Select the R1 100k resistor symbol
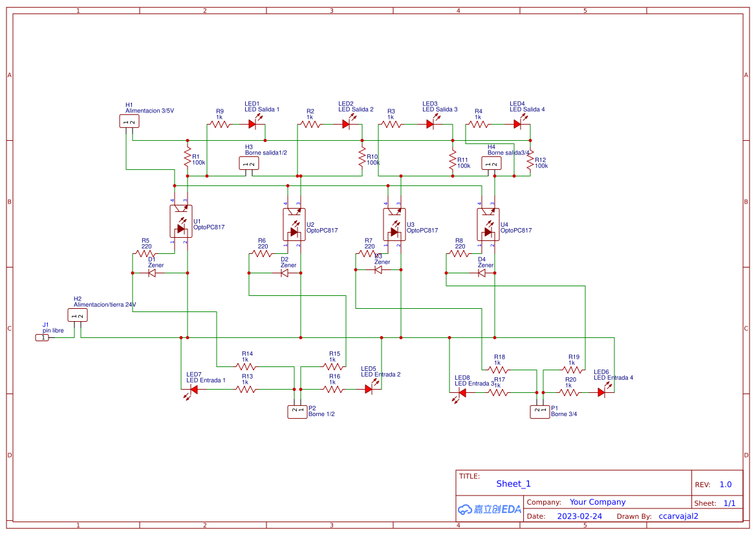The width and height of the screenshot is (756, 535). (x=188, y=157)
